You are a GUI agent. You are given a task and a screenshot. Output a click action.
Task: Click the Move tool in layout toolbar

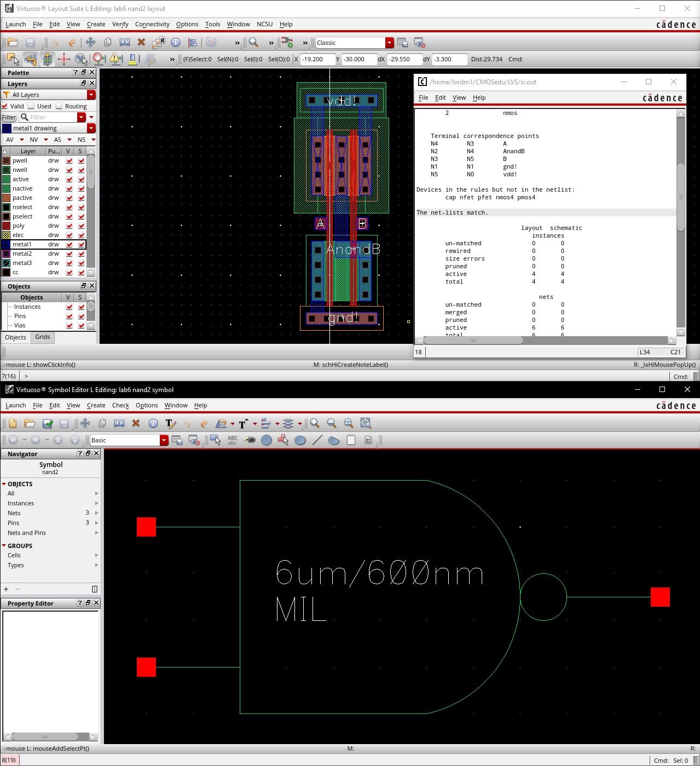tap(90, 43)
